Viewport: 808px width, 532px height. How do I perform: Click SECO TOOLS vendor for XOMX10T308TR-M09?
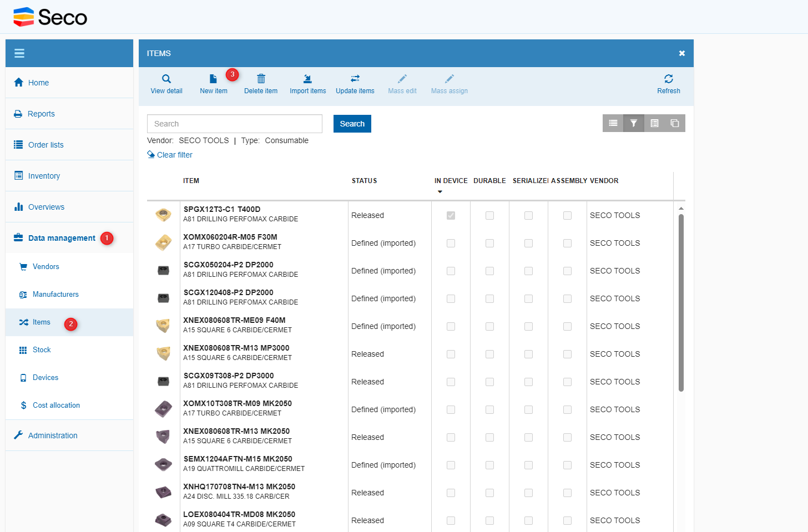pos(615,409)
